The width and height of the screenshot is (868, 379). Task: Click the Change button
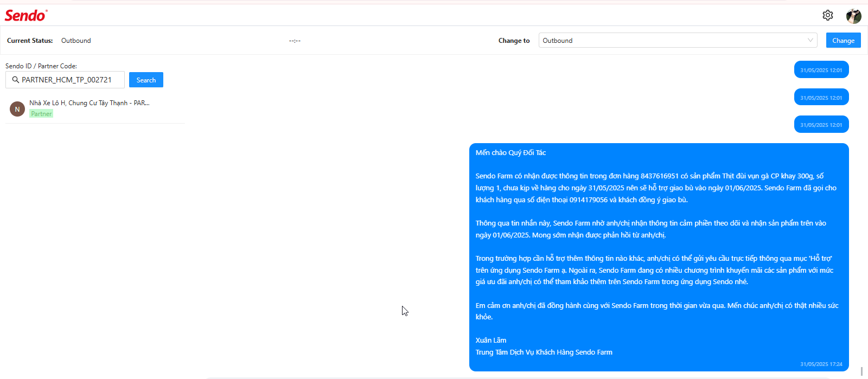click(x=843, y=41)
